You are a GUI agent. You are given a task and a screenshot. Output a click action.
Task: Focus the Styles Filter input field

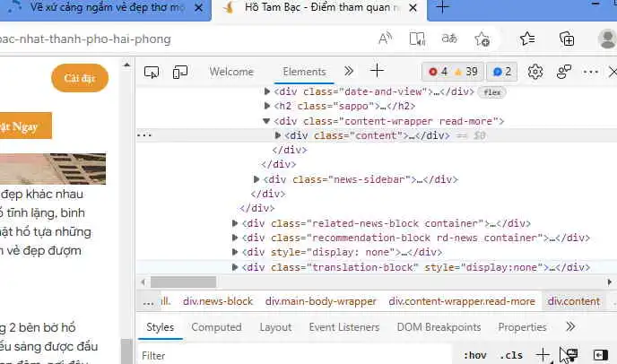coord(295,355)
